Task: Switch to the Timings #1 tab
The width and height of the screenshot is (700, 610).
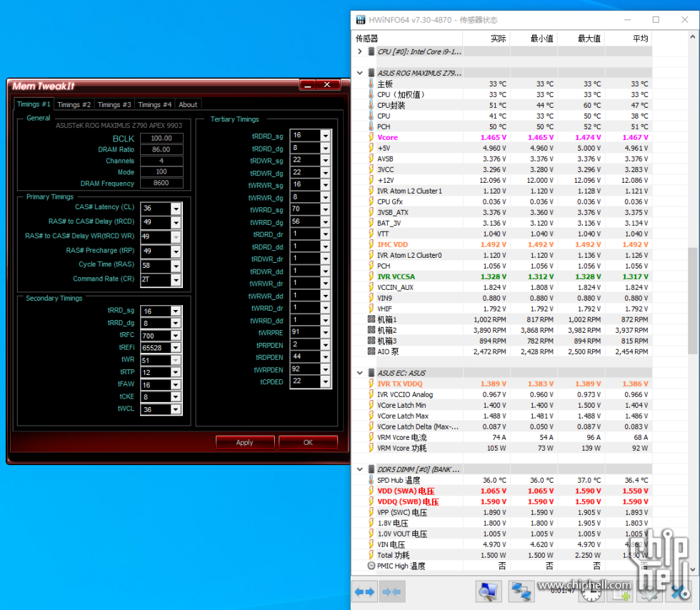Action: pyautogui.click(x=34, y=104)
